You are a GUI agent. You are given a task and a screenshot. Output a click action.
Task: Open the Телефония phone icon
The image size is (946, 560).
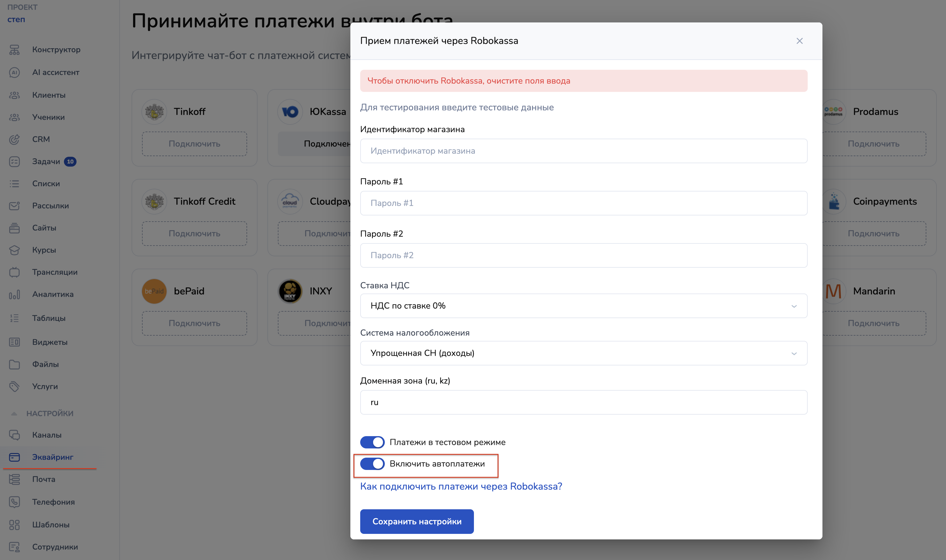14,502
